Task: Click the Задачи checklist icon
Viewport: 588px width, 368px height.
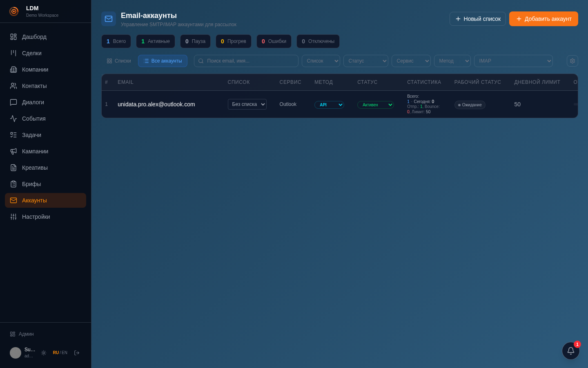Action: point(13,135)
